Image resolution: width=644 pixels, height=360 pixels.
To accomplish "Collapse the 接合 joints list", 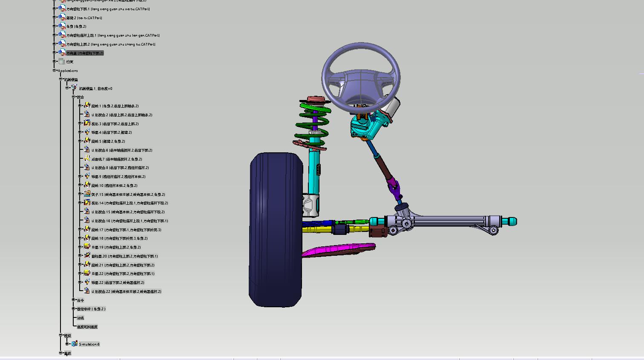I will [x=73, y=97].
